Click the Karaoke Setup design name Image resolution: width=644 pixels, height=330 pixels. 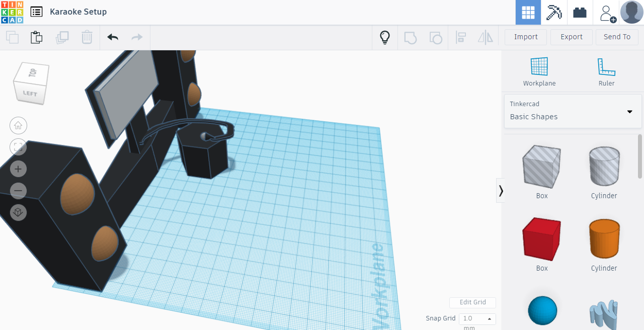click(78, 12)
